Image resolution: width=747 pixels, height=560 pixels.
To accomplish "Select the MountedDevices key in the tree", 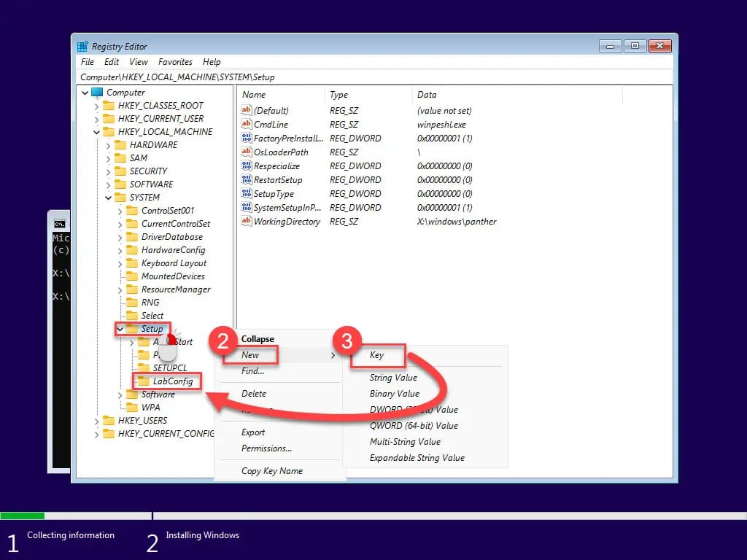I will click(173, 276).
